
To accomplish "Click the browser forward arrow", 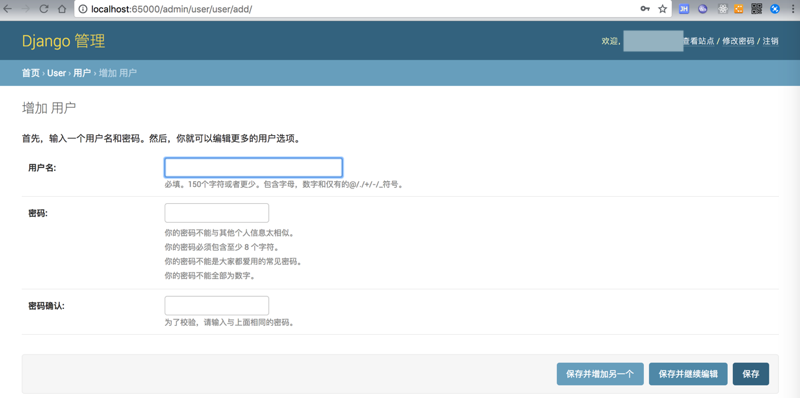I will pos(26,9).
